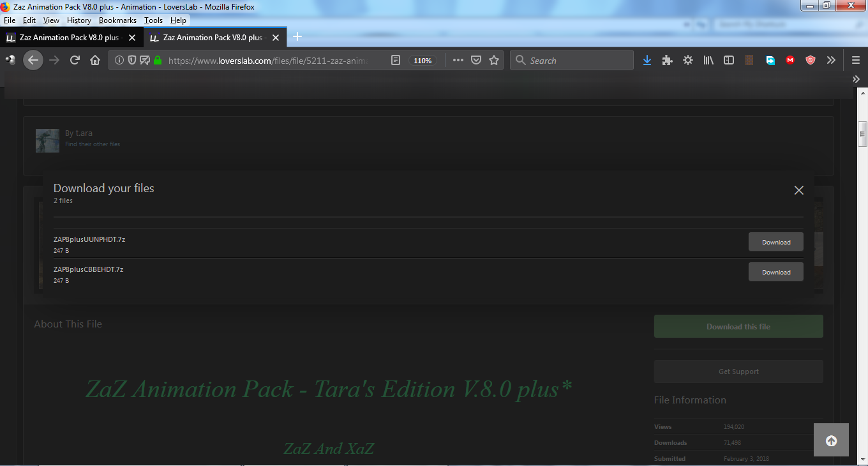The image size is (868, 466).
Task: Click the multi-sphere extension icon beside Back
Action: [x=11, y=60]
